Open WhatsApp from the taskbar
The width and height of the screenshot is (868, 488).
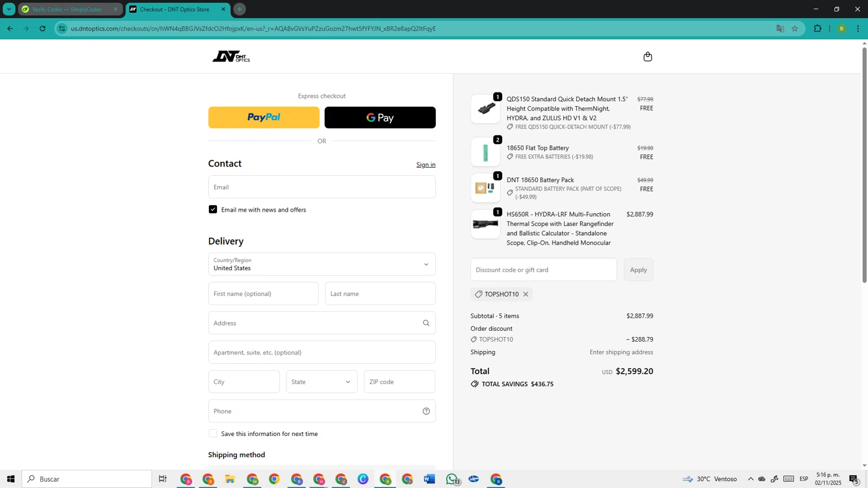(452, 479)
